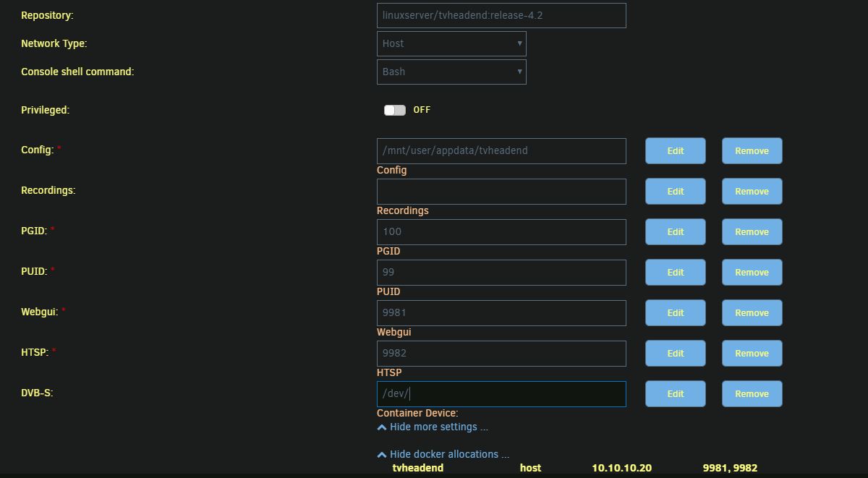
Task: Open the Console shell command dropdown
Action: [x=451, y=72]
